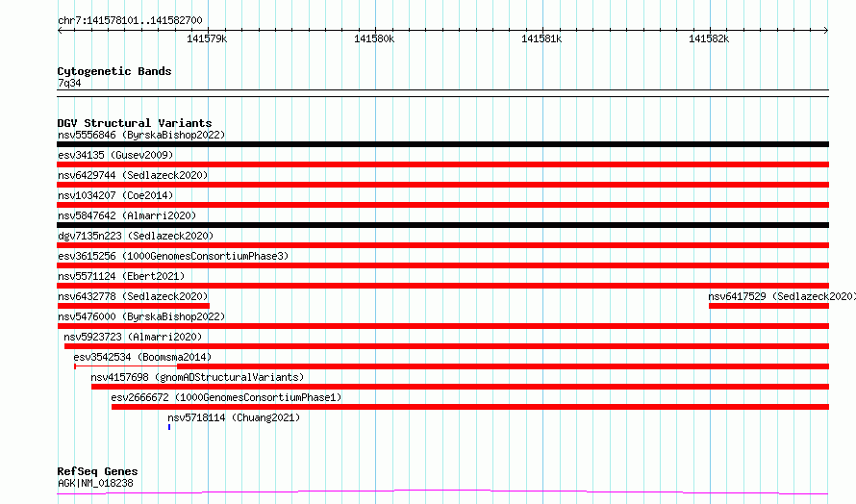Click the Cytogenetic Bands track heading
Screen dimensions: 856x504
pos(114,71)
